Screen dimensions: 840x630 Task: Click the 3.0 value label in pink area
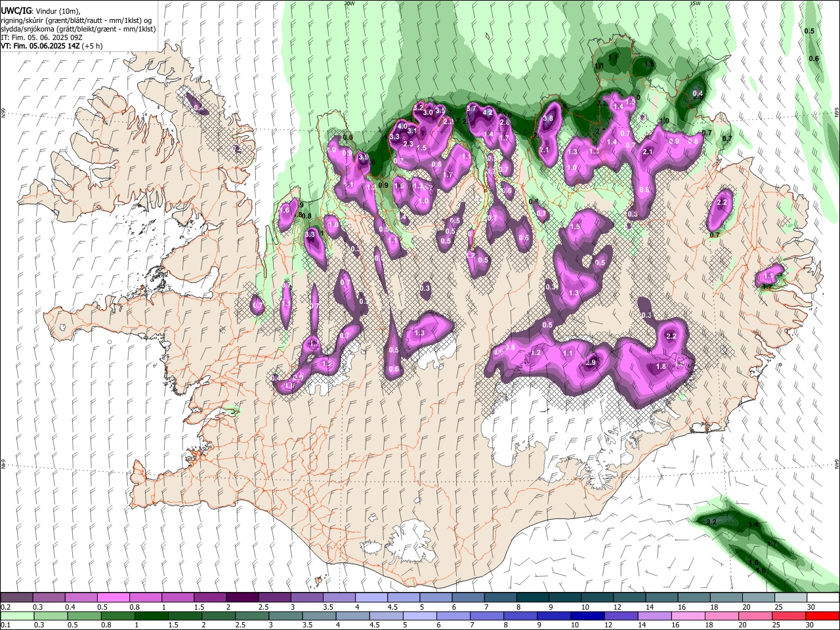tap(428, 113)
